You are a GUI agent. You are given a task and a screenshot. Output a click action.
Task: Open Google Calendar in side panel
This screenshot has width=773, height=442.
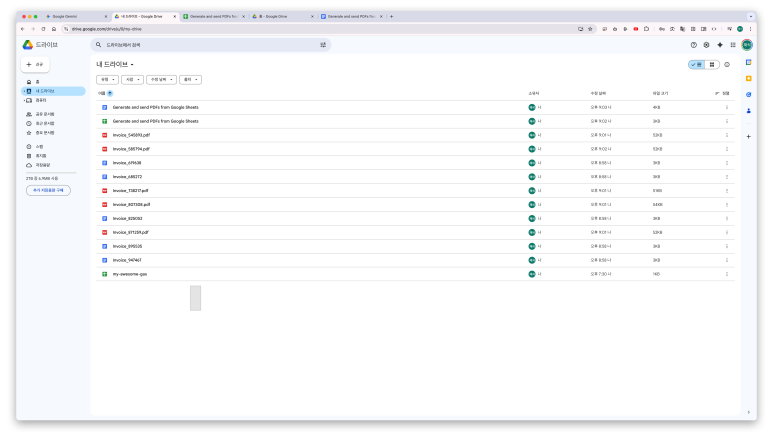pos(748,62)
